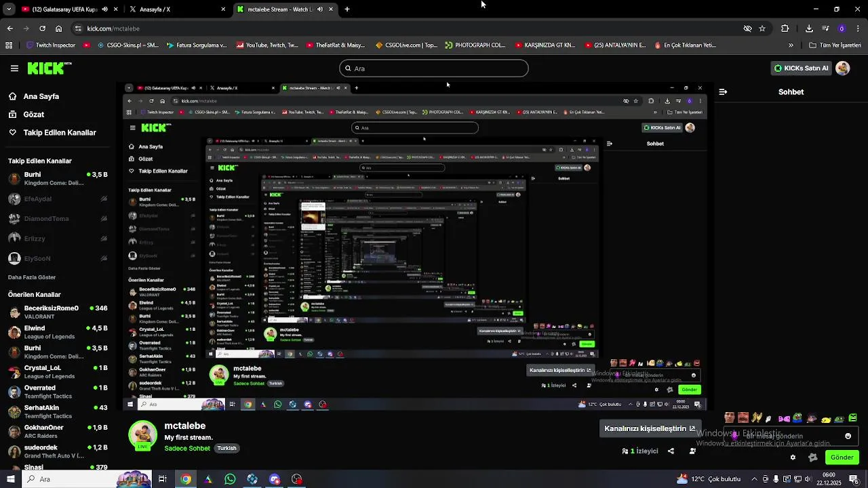Open Discord from the Windows taskbar
This screenshot has width=868, height=488.
[x=275, y=479]
